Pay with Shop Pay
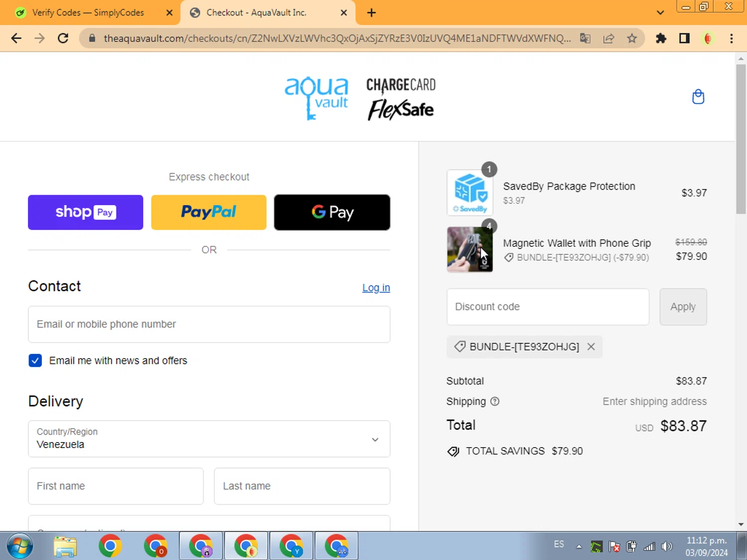The height and width of the screenshot is (560, 747). coord(86,213)
